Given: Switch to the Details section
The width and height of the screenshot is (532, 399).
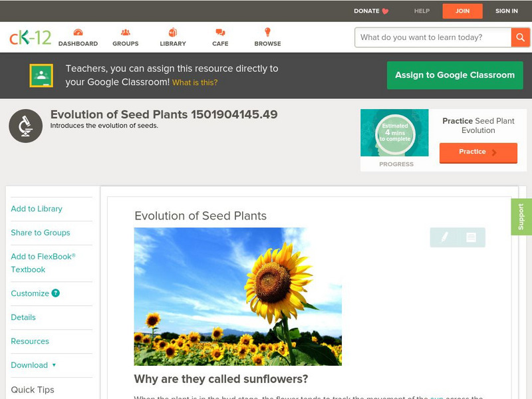Looking at the screenshot, I should coord(23,317).
